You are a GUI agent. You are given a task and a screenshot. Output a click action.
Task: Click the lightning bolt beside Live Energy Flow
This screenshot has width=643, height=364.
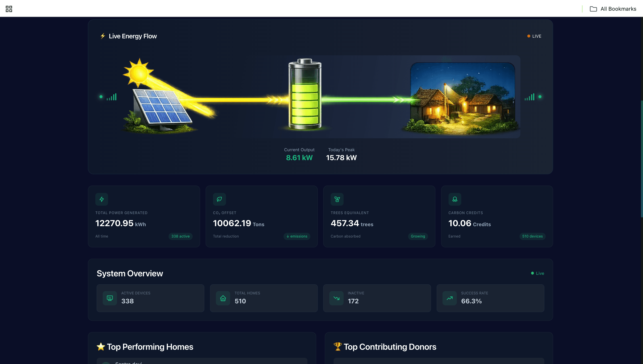click(x=102, y=36)
